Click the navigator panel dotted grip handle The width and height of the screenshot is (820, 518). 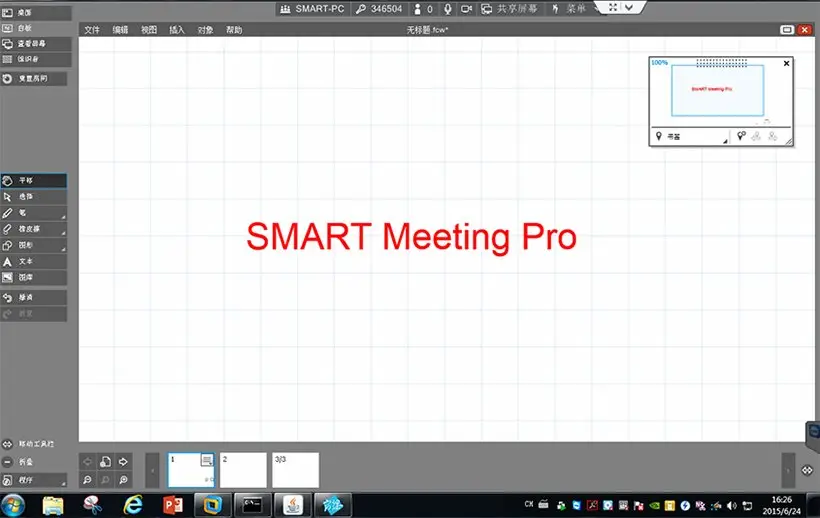coord(722,63)
